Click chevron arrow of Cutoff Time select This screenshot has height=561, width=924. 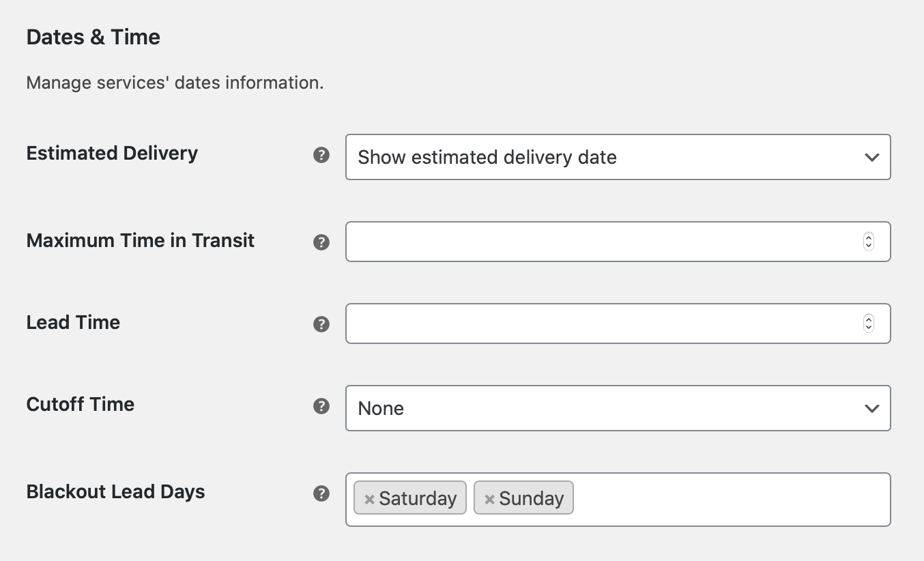pos(871,408)
